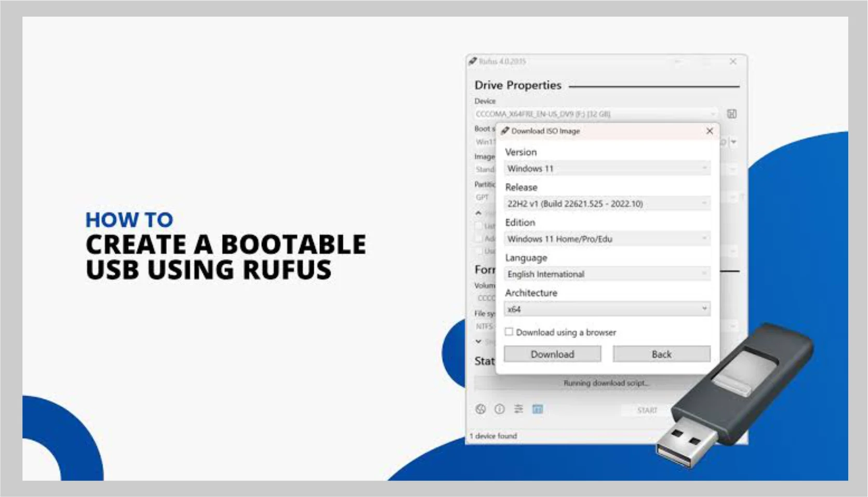Viewport: 868px width, 497px height.
Task: Close the Download ISO Image dialog
Action: (710, 131)
